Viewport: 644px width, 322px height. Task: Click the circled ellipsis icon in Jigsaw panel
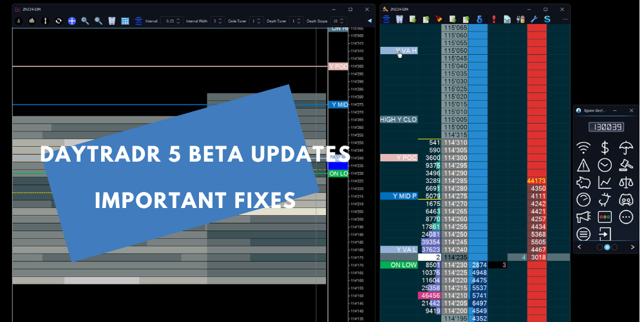coord(626,216)
